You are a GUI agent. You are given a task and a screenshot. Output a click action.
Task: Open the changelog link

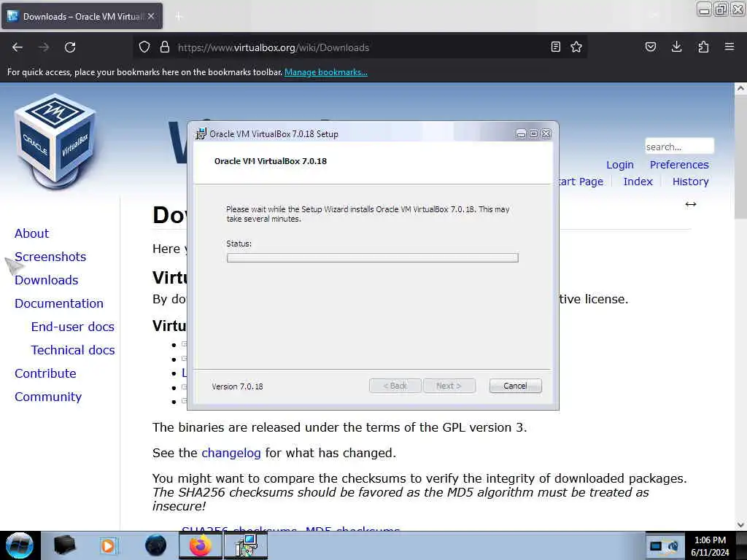point(231,453)
